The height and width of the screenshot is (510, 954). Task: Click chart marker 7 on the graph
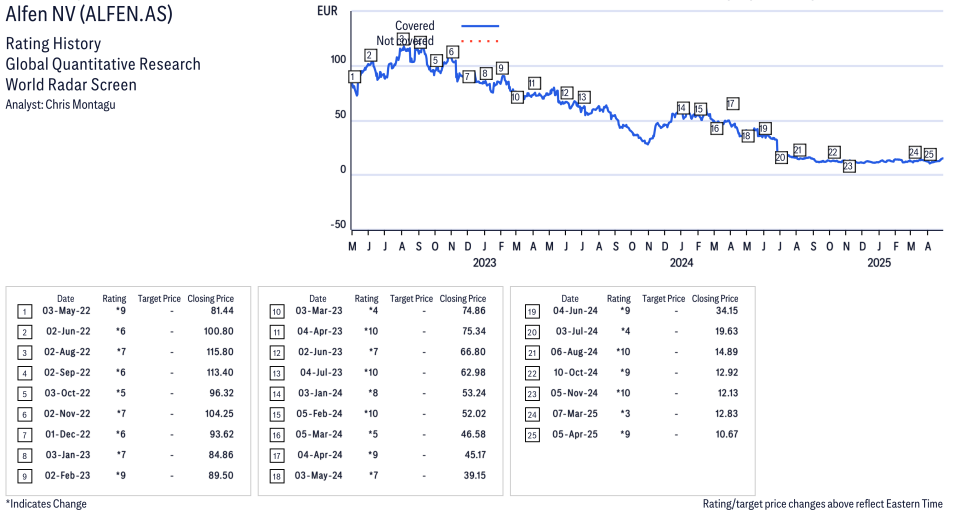click(468, 77)
